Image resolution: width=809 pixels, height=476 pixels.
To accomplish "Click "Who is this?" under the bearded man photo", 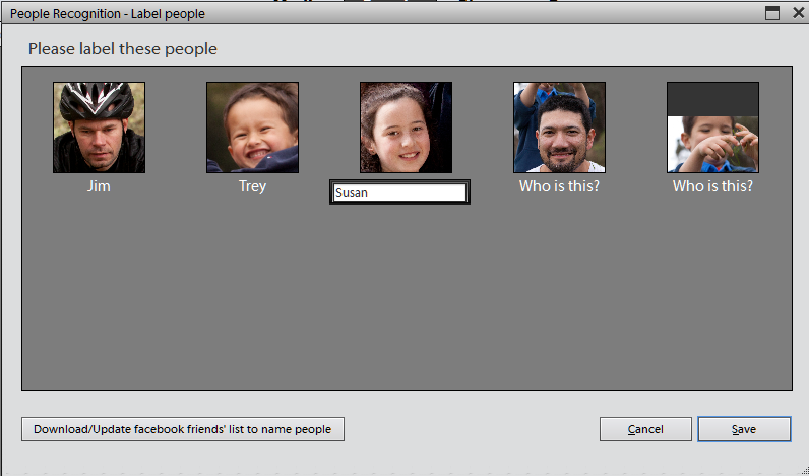I will [559, 186].
